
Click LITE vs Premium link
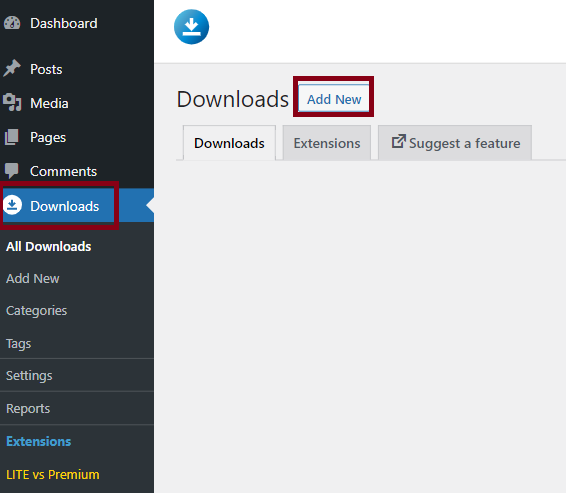(53, 475)
